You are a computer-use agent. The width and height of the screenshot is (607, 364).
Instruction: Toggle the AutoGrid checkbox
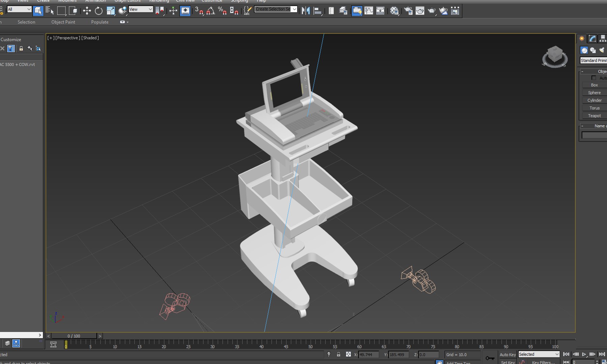coord(594,78)
